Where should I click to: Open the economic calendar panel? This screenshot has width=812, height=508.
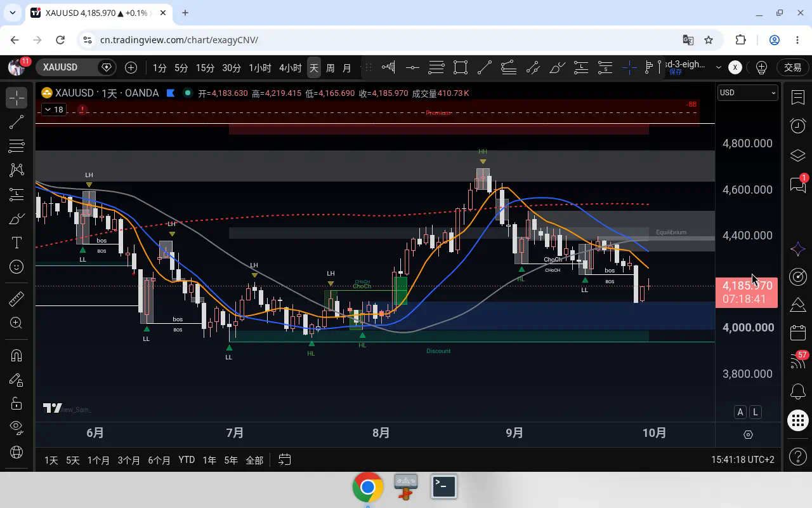point(798,333)
